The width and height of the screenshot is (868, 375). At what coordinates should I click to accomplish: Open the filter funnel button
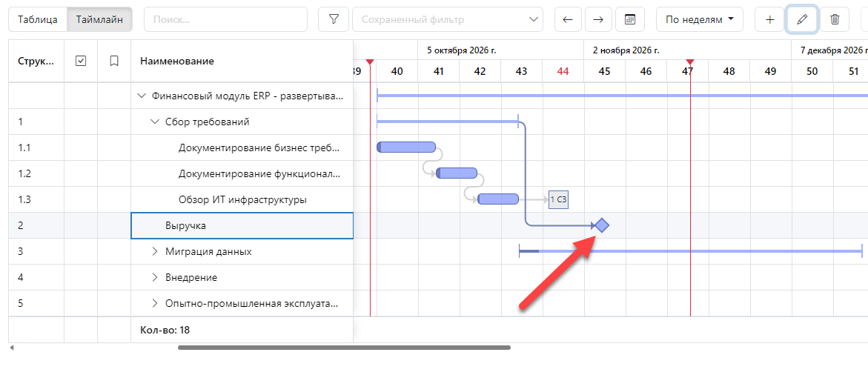pyautogui.click(x=334, y=19)
